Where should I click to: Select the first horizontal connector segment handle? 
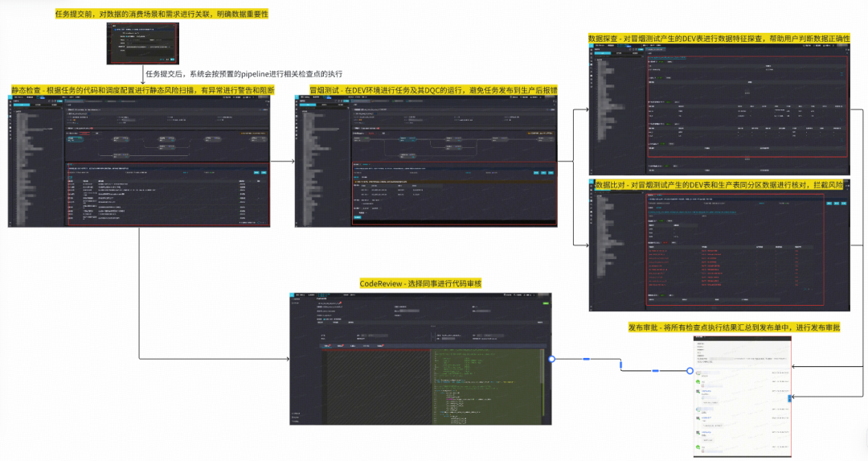point(586,359)
